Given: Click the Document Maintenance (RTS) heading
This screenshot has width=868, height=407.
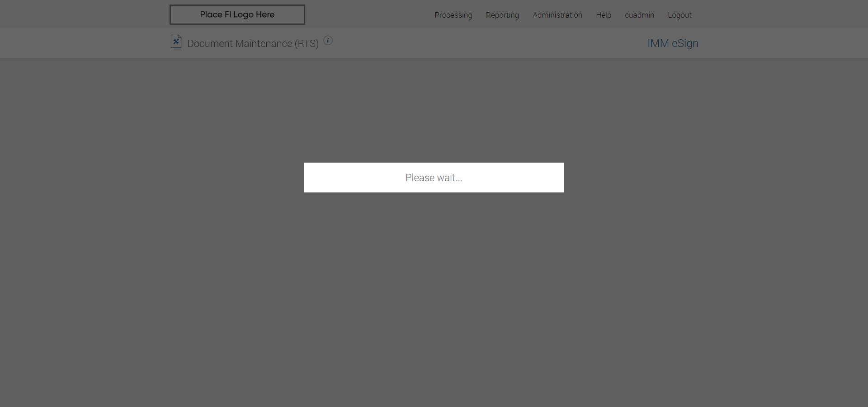Looking at the screenshot, I should pyautogui.click(x=253, y=43).
